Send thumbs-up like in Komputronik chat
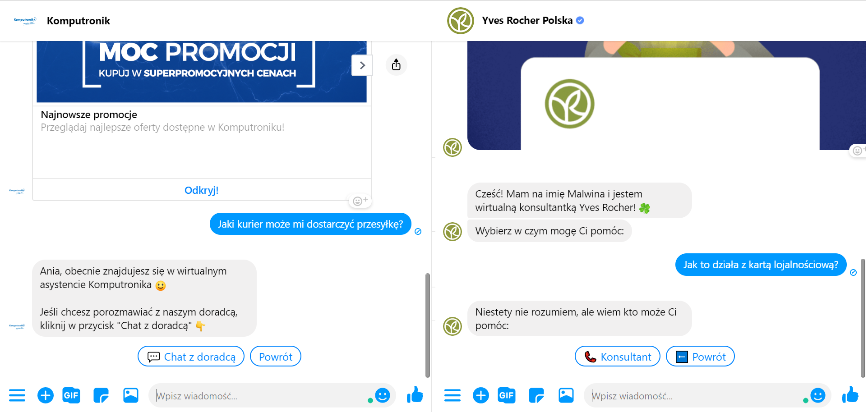Viewport: 868px width, 412px height. [415, 395]
